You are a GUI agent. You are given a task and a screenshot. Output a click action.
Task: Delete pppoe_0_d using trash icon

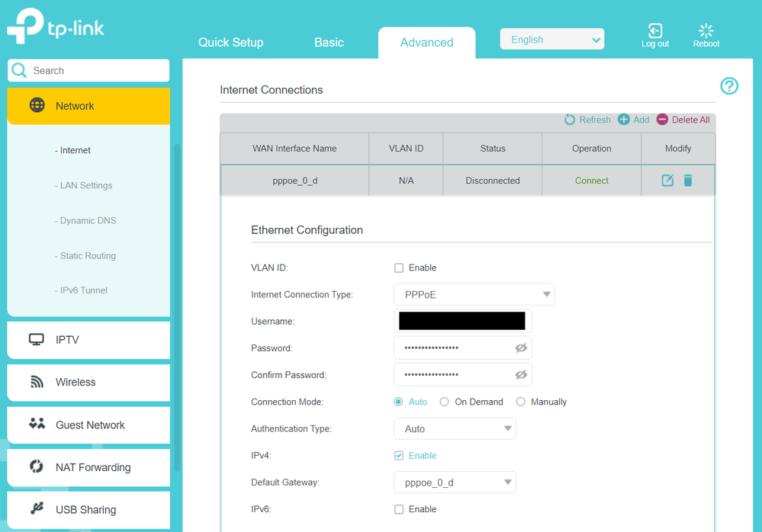click(688, 181)
